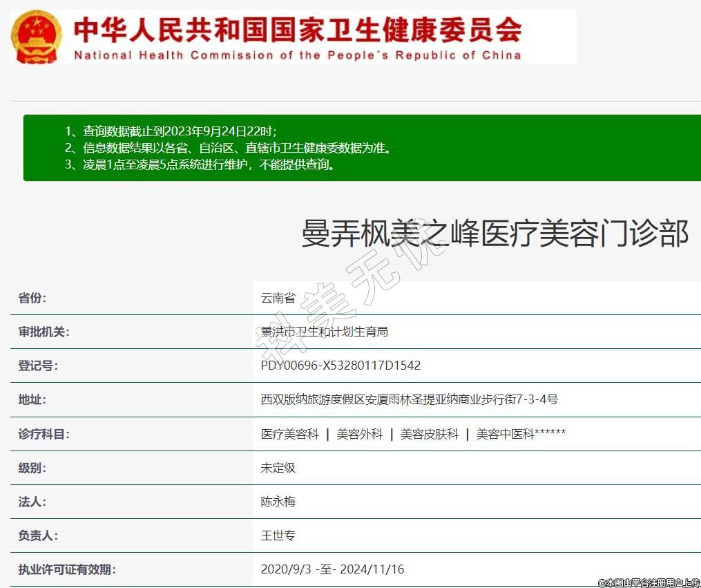Click the Chinese commission title in header

point(298,28)
